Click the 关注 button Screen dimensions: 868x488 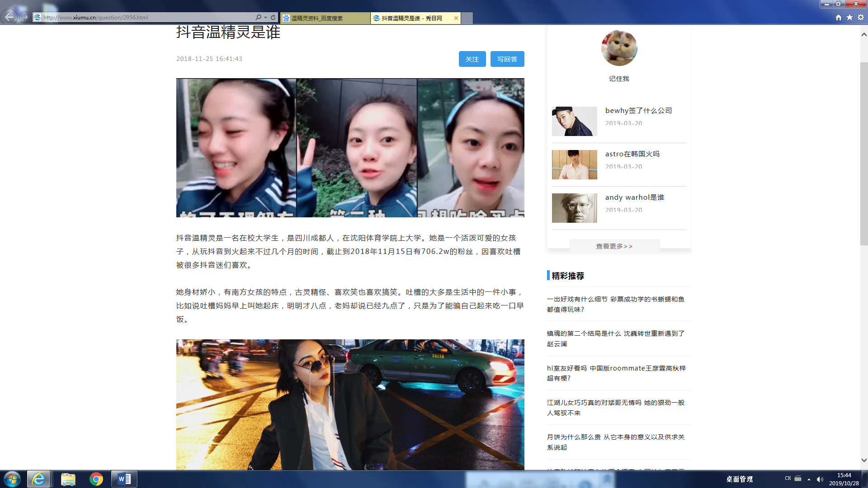[x=472, y=59]
